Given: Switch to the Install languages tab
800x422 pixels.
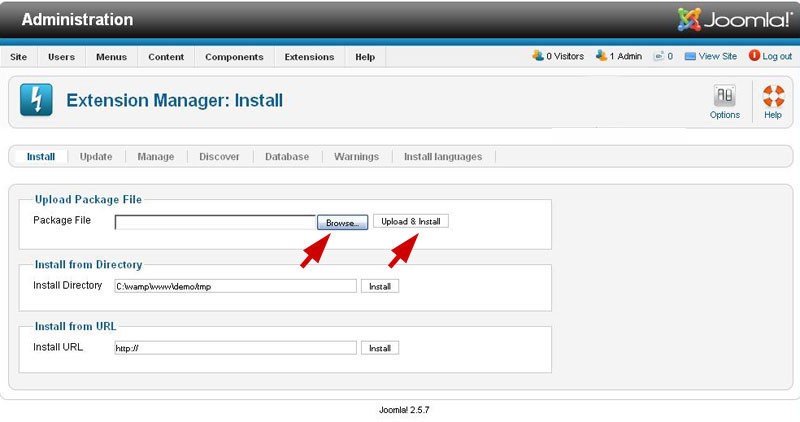Looking at the screenshot, I should pos(443,157).
